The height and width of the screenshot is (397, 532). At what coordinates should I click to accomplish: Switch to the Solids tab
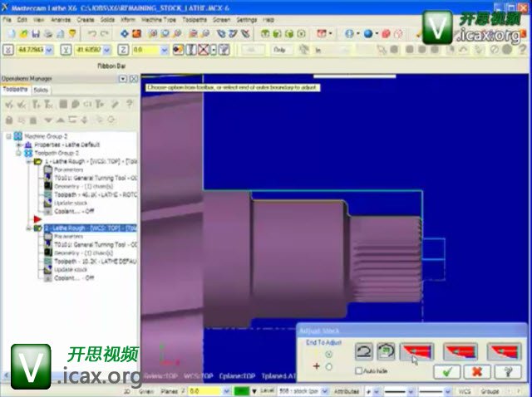point(41,90)
